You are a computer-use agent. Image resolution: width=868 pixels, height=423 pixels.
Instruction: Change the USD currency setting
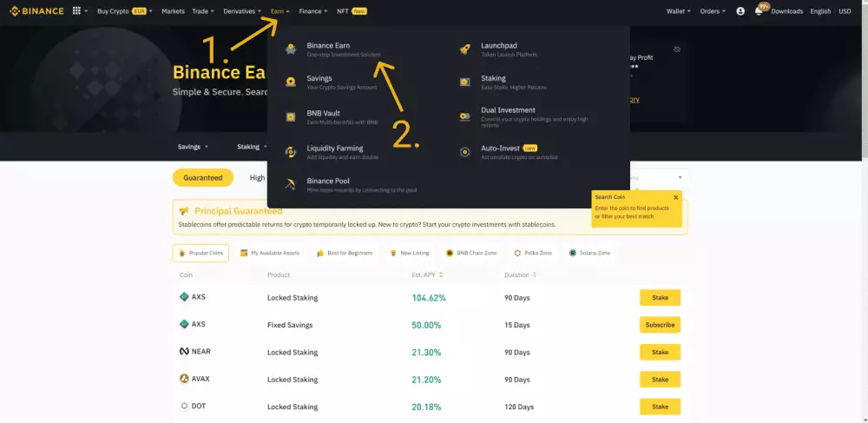[845, 11]
